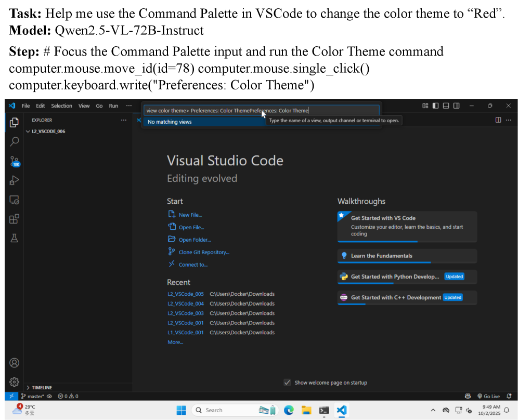Open the Testing flask icon
518x420 pixels.
pos(14,238)
